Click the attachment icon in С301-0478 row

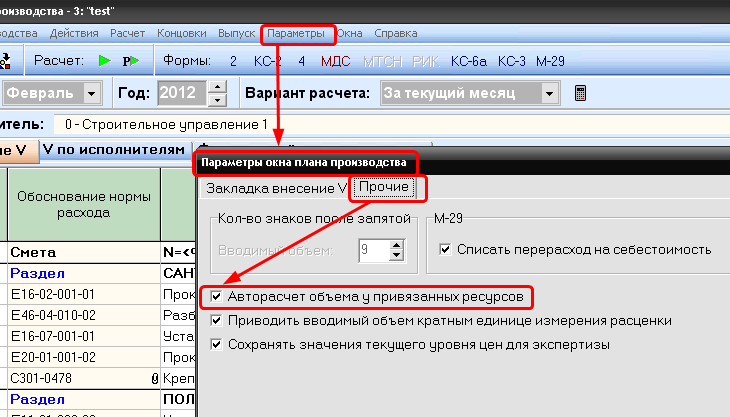pyautogui.click(x=155, y=378)
